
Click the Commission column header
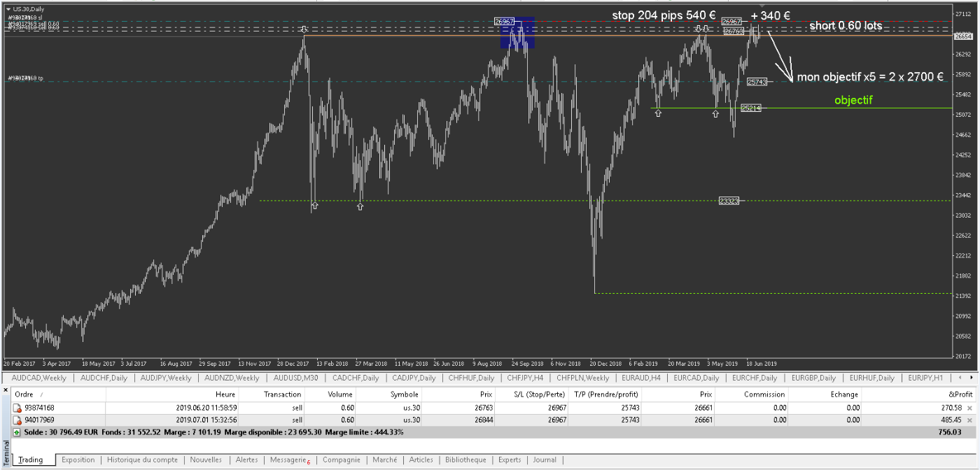752,394
